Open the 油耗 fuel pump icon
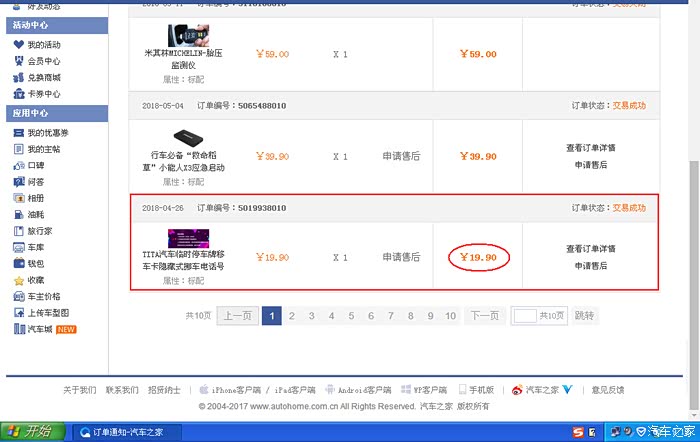 coord(19,214)
